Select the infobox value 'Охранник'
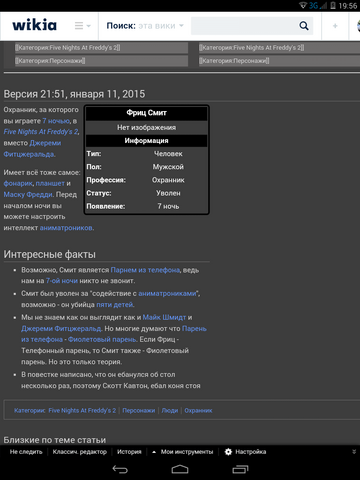 168,180
